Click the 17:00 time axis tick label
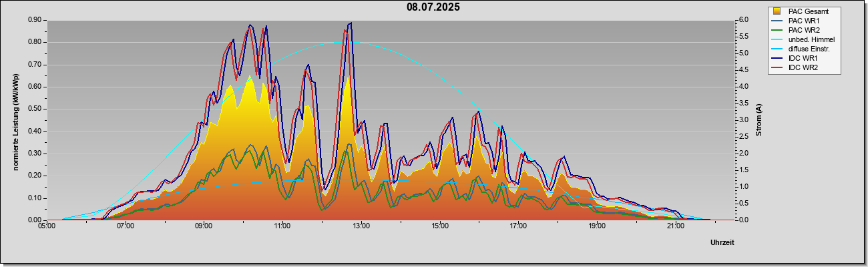Image resolution: width=868 pixels, height=267 pixels. tap(518, 226)
